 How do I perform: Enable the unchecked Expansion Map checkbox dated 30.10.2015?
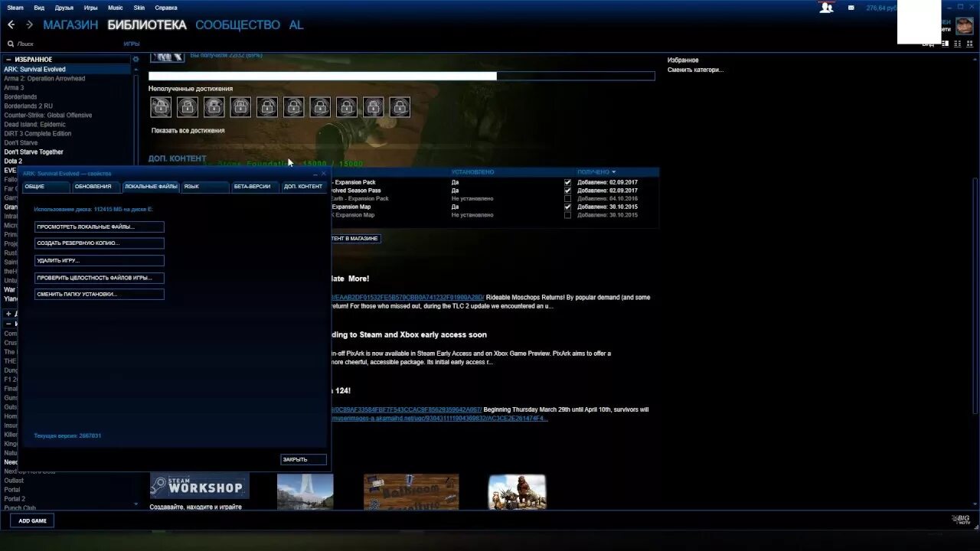[567, 215]
